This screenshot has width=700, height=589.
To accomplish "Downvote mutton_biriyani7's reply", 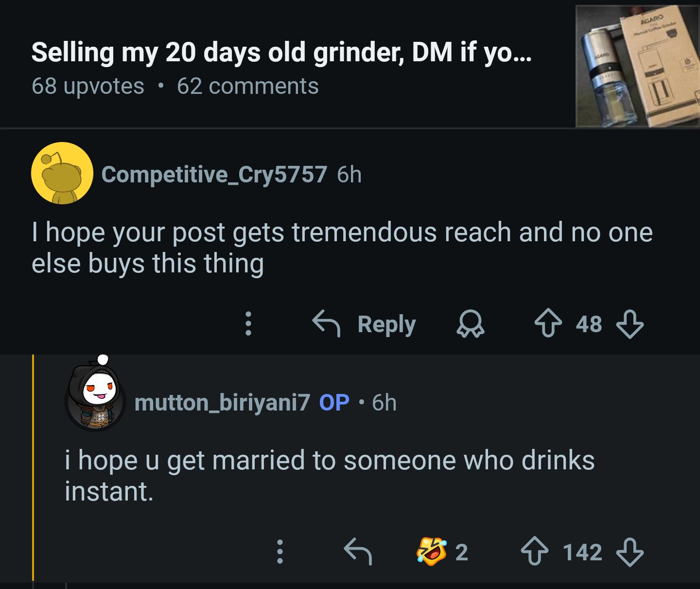I will (x=630, y=552).
